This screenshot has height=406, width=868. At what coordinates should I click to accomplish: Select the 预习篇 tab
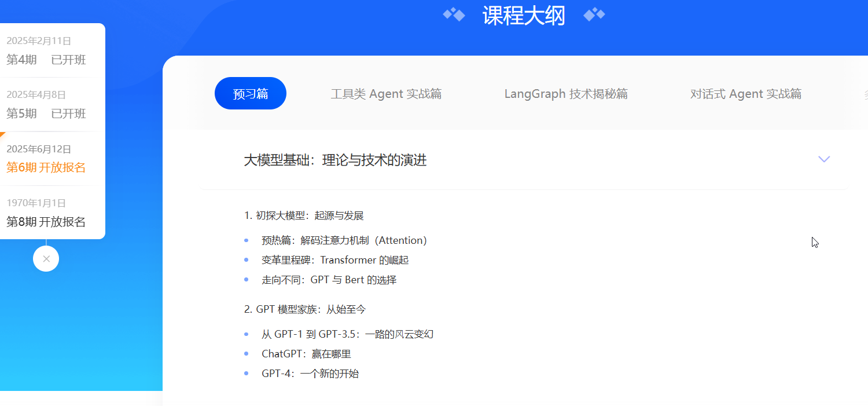click(x=251, y=94)
